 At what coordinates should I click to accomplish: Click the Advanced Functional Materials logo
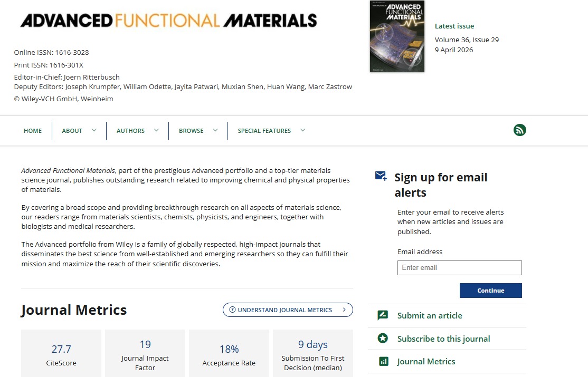pyautogui.click(x=168, y=21)
